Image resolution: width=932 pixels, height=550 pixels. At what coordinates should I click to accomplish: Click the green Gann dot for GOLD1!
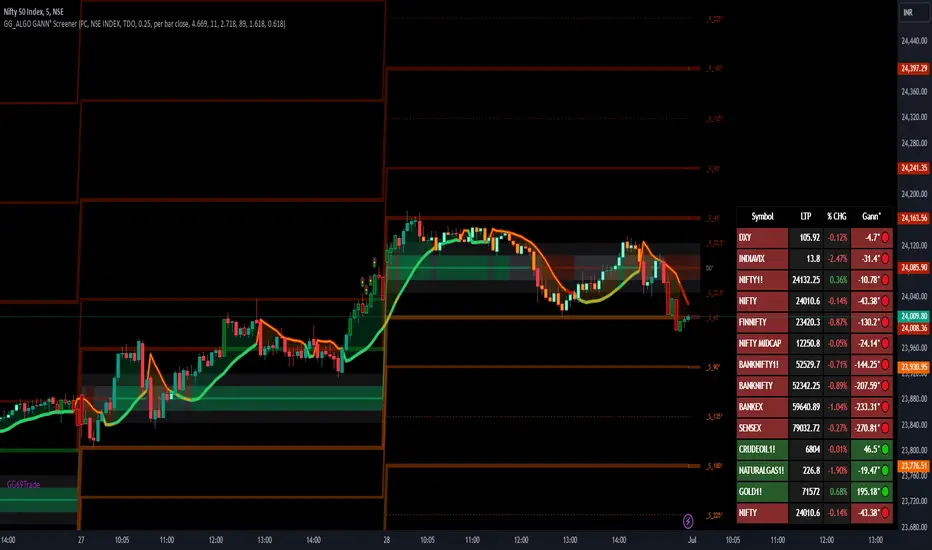[x=885, y=492]
